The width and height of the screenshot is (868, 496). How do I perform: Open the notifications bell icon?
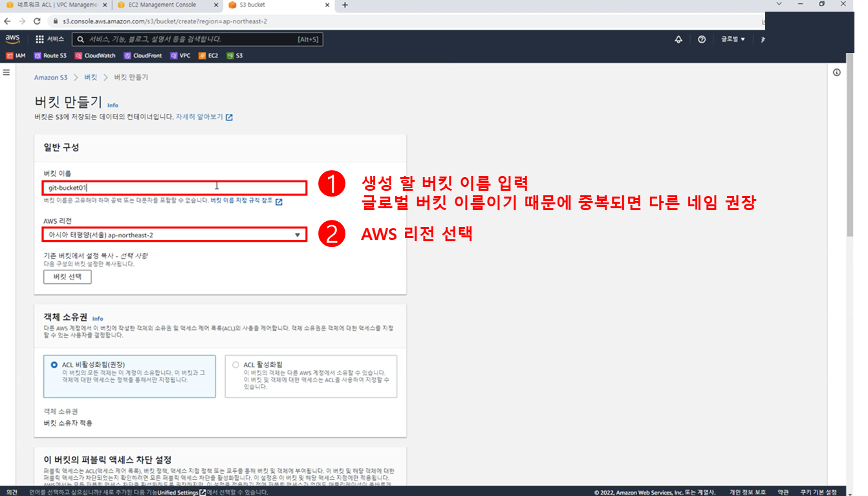[x=678, y=39]
